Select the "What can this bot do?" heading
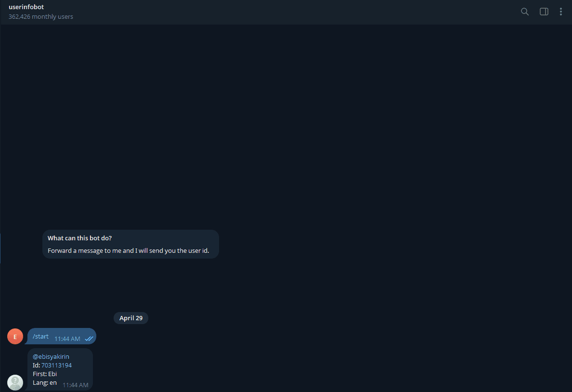 tap(79, 238)
